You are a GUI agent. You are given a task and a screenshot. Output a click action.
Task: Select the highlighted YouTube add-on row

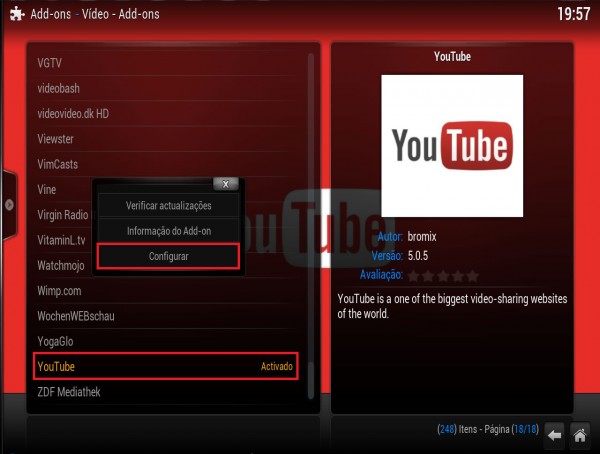[x=165, y=366]
